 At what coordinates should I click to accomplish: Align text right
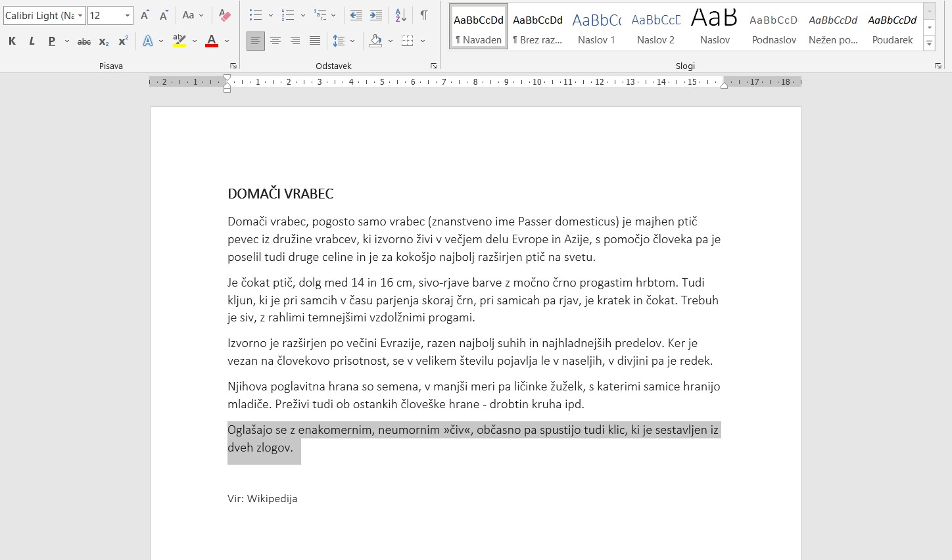295,41
